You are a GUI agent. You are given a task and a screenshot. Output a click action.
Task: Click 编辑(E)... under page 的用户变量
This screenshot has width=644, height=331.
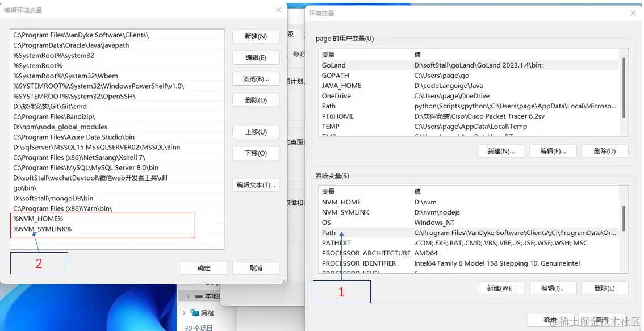pyautogui.click(x=553, y=150)
